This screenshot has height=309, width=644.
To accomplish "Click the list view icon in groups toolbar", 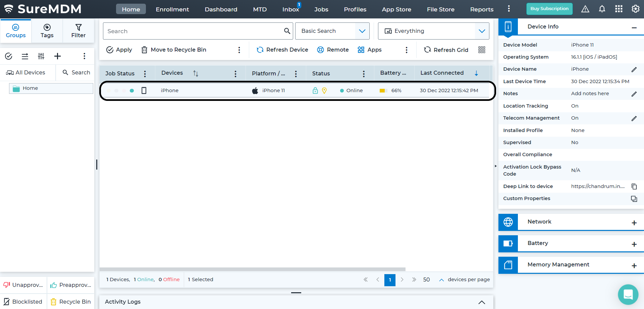I will [x=25, y=56].
